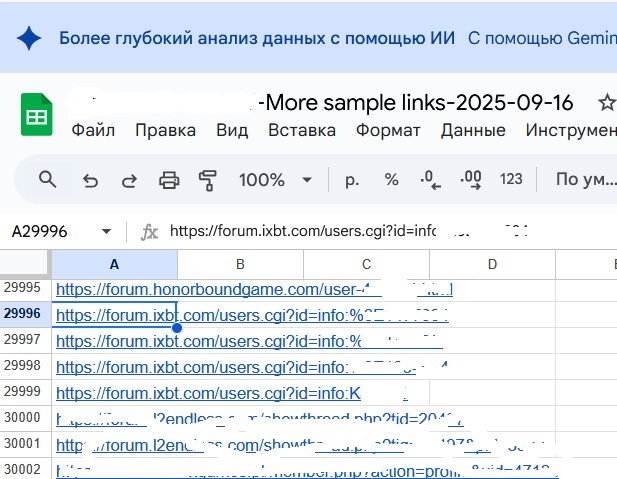
Task: Select column D header
Action: [492, 264]
